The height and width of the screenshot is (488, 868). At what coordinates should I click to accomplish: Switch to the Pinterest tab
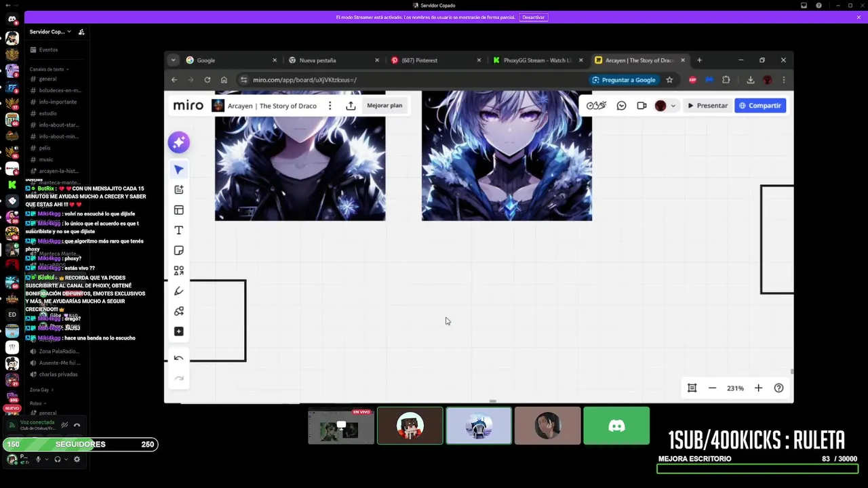click(x=435, y=60)
